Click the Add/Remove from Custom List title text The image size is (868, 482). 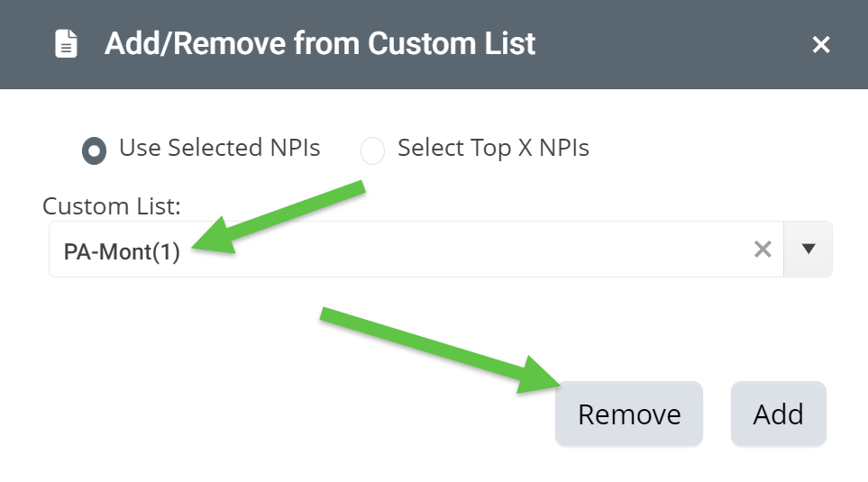click(x=320, y=43)
